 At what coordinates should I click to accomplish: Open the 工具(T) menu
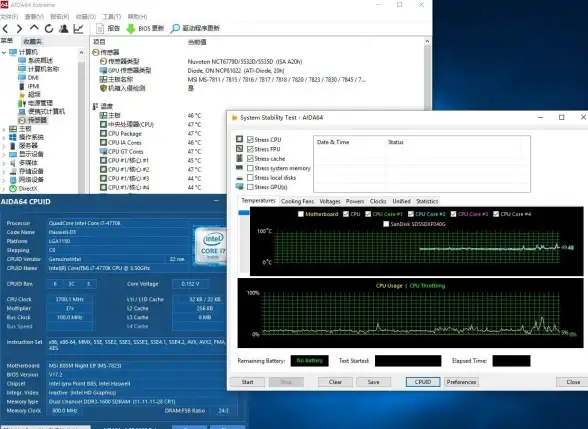111,16
